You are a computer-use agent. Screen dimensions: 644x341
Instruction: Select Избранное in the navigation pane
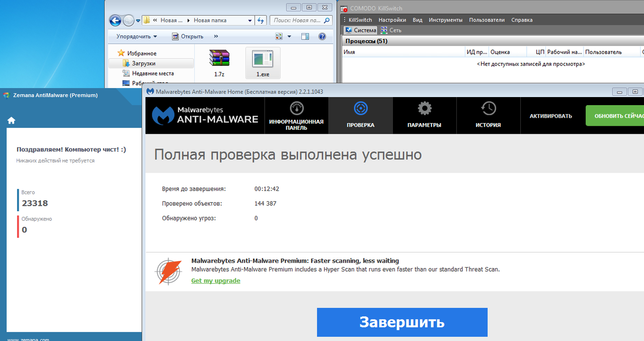pos(137,53)
